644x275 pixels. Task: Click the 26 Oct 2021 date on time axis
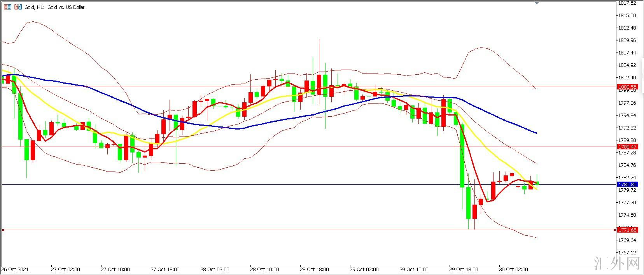pos(15,269)
